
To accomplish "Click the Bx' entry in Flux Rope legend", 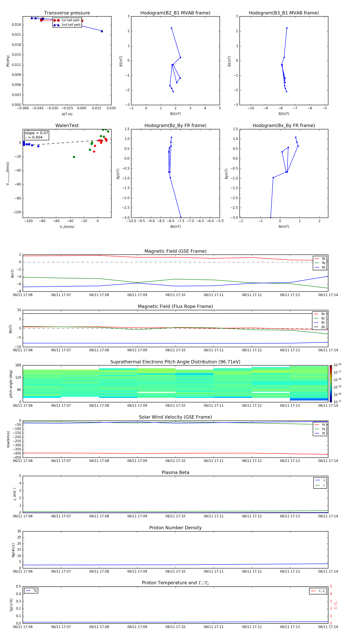I will point(320,314).
